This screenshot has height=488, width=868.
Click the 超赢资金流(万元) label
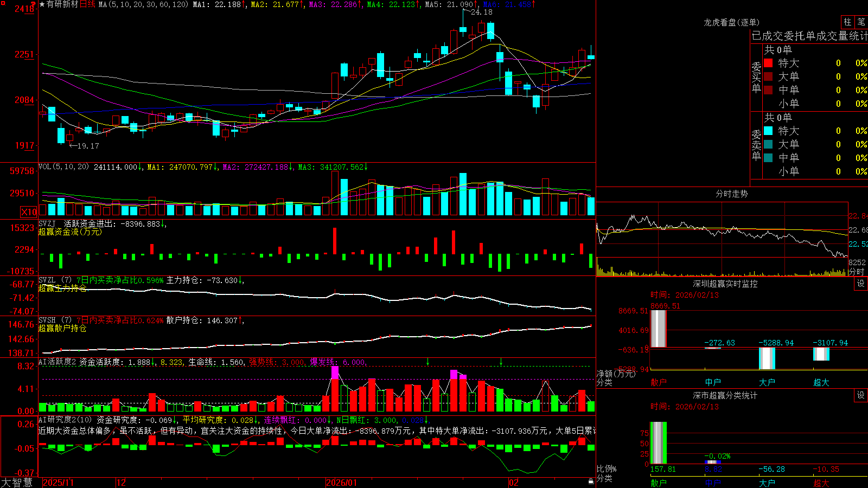(x=69, y=232)
